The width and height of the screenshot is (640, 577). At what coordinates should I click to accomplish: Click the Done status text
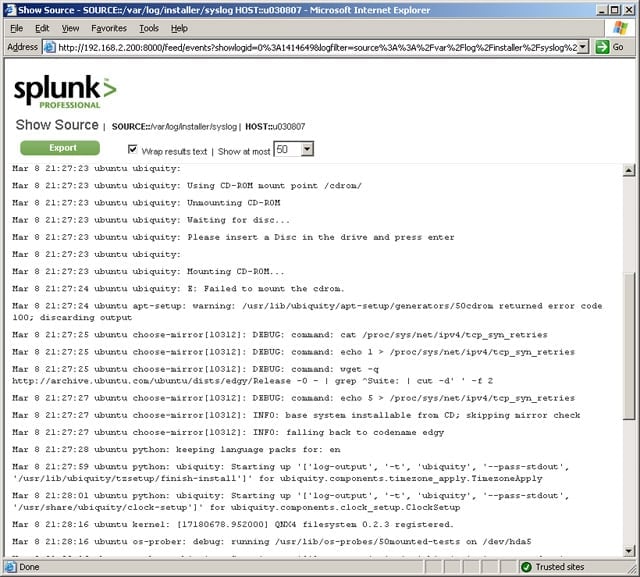pyautogui.click(x=29, y=567)
